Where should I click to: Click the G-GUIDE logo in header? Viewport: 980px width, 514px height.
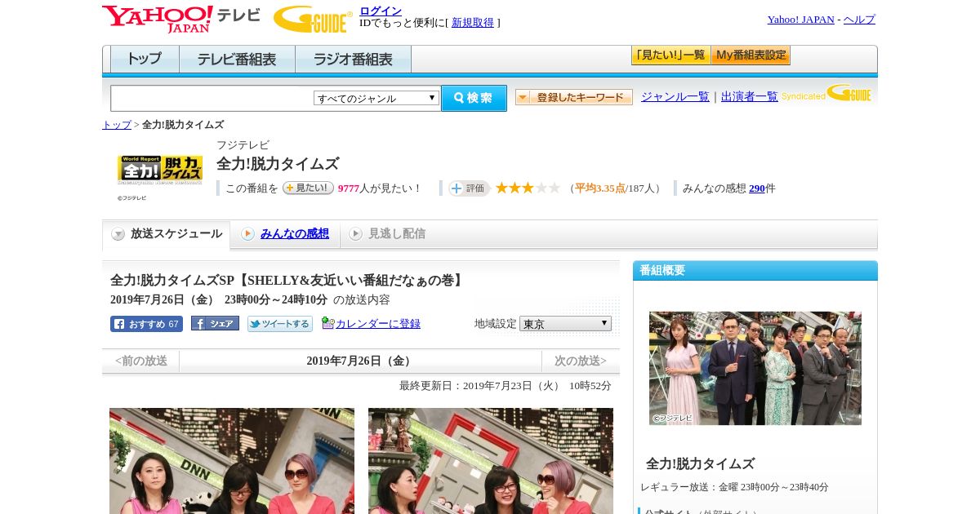tap(313, 19)
